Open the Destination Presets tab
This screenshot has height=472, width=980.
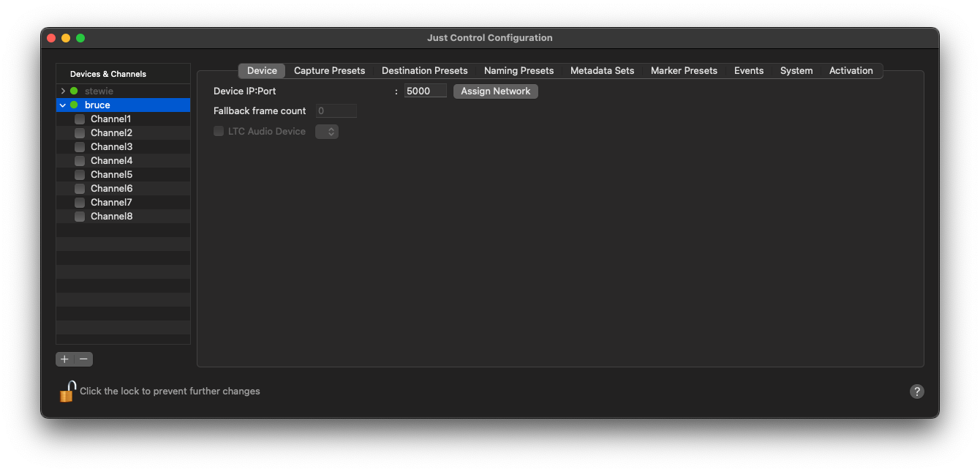tap(424, 71)
